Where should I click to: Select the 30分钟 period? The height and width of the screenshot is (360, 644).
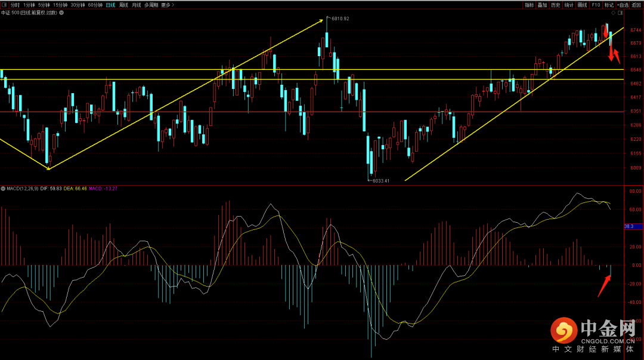[78, 5]
